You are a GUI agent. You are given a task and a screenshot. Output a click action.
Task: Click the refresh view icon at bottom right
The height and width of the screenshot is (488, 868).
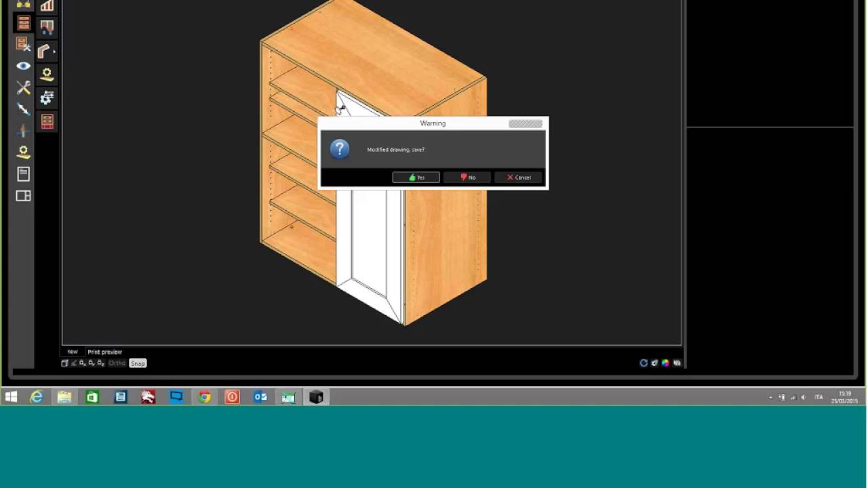[x=644, y=363]
